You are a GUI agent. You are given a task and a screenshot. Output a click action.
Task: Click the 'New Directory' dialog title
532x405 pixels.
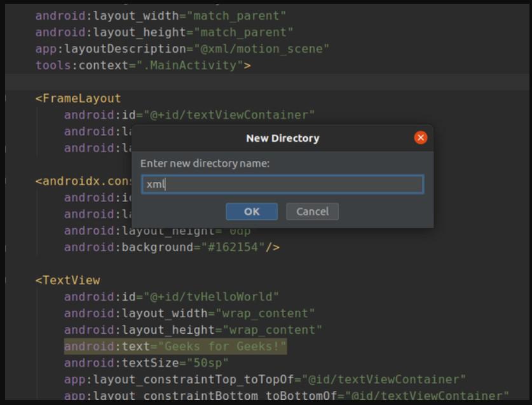click(283, 138)
